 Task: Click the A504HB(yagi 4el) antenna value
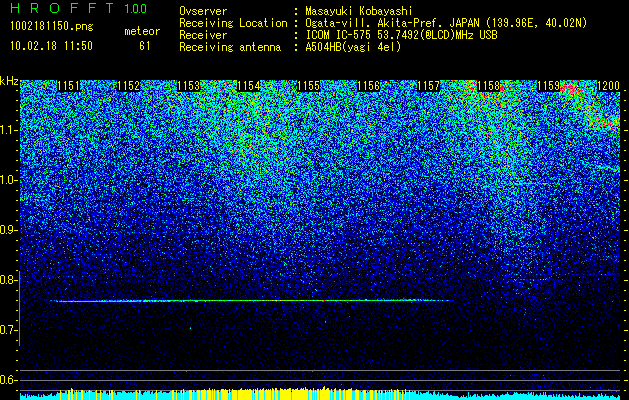click(x=353, y=47)
